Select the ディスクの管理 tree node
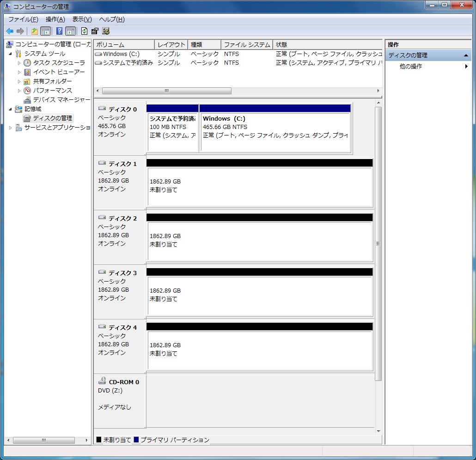This screenshot has width=476, height=460. (52, 118)
